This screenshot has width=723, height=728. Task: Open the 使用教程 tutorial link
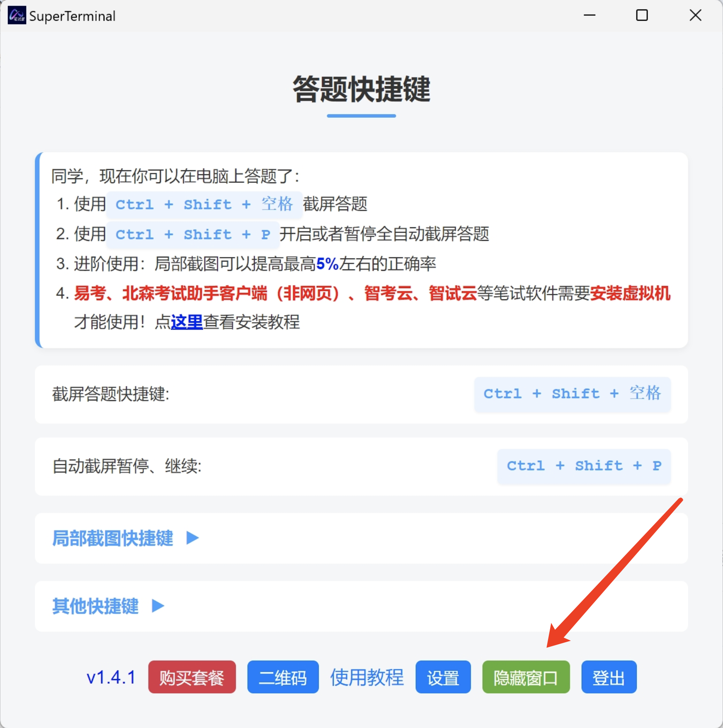(x=367, y=677)
